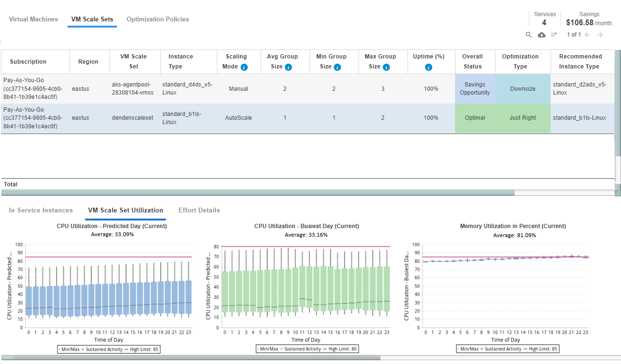Image resolution: width=621 pixels, height=364 pixels.
Task: Open the Effort Details tab
Action: [x=199, y=210]
